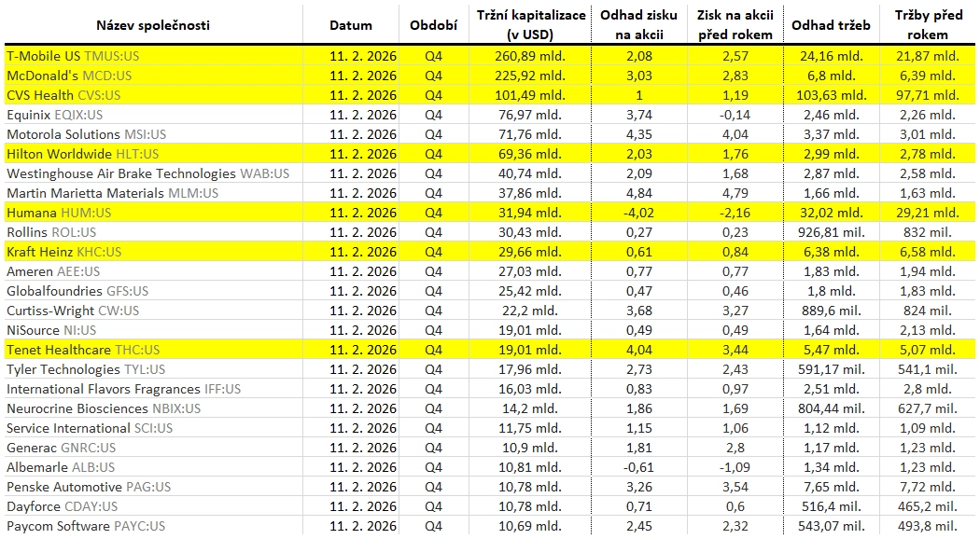This screenshot has height=539, width=980.
Task: Click Motorola Solutions market cap 71,76 mld.
Action: (x=530, y=134)
